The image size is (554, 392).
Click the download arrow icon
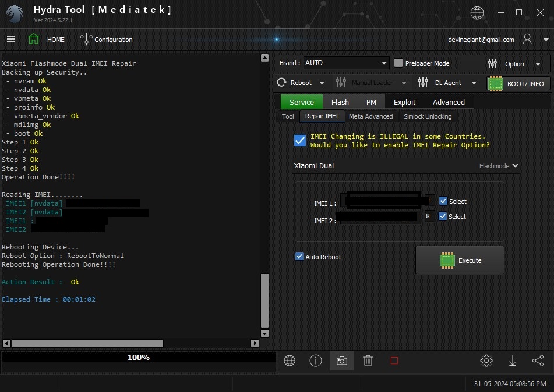click(512, 361)
